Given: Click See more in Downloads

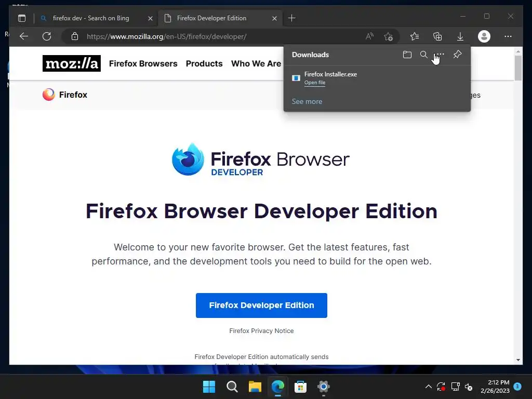Looking at the screenshot, I should pos(307,101).
